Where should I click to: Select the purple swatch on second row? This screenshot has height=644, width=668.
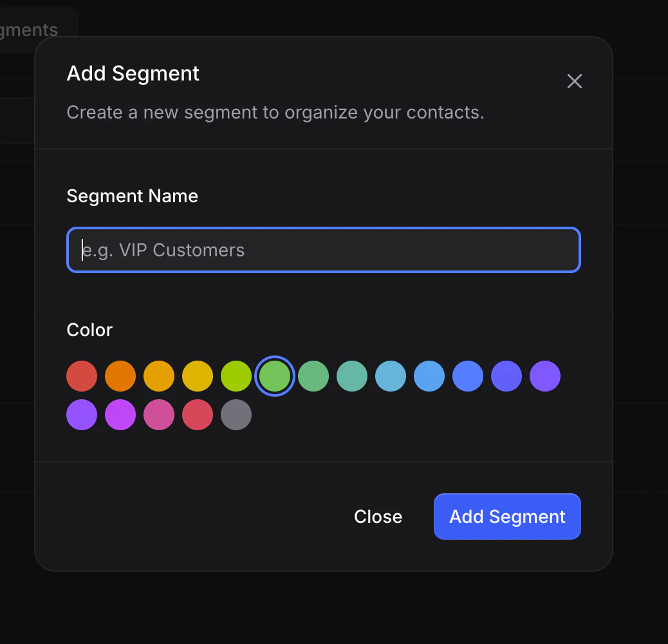point(82,415)
